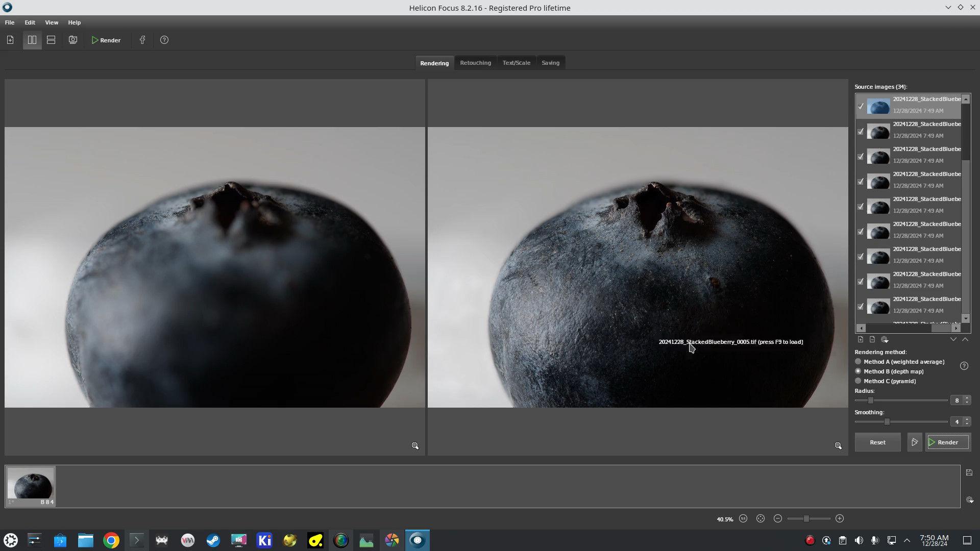
Task: Move selected source image up with chevron
Action: coord(965,339)
